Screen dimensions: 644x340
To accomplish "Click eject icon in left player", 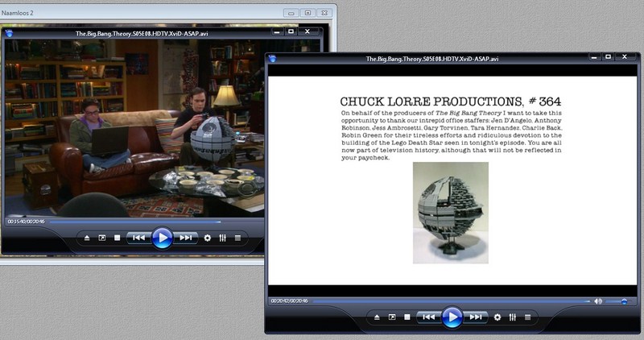I will (x=87, y=238).
